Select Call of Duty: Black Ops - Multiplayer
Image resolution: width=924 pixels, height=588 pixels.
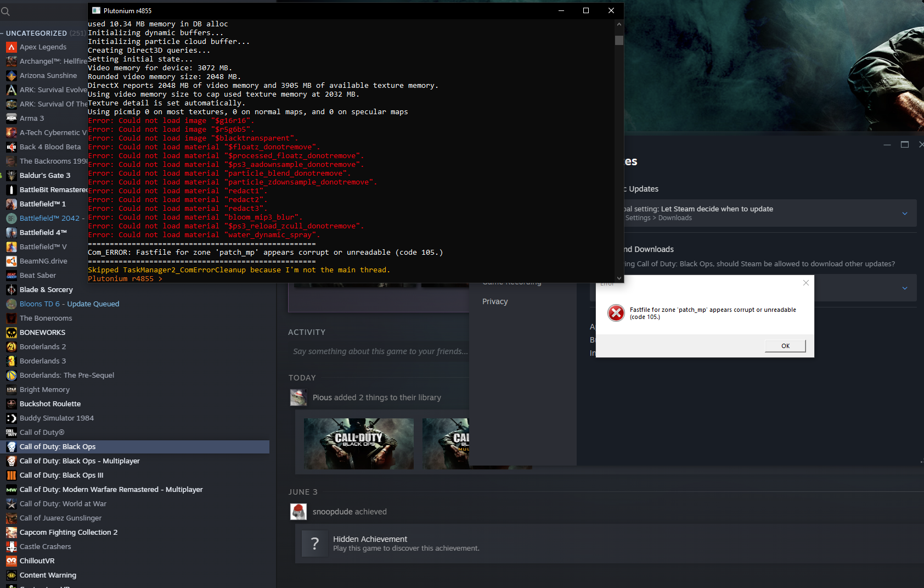[x=135, y=461]
